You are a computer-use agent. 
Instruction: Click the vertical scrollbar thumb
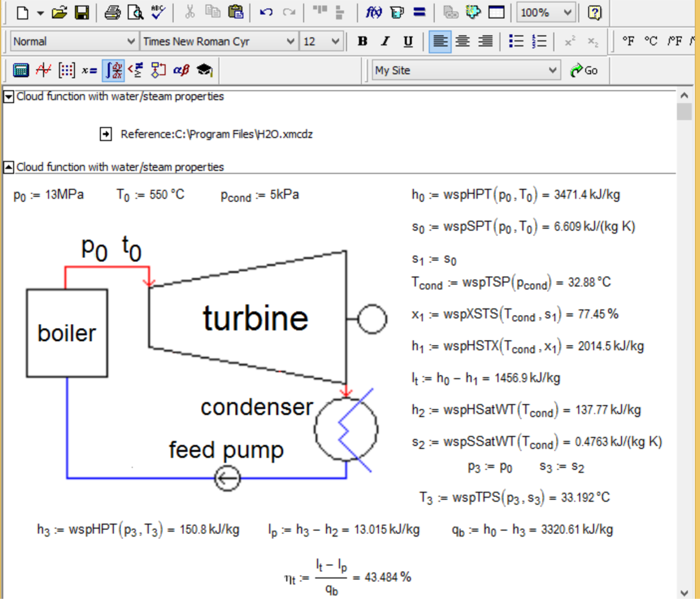(684, 112)
